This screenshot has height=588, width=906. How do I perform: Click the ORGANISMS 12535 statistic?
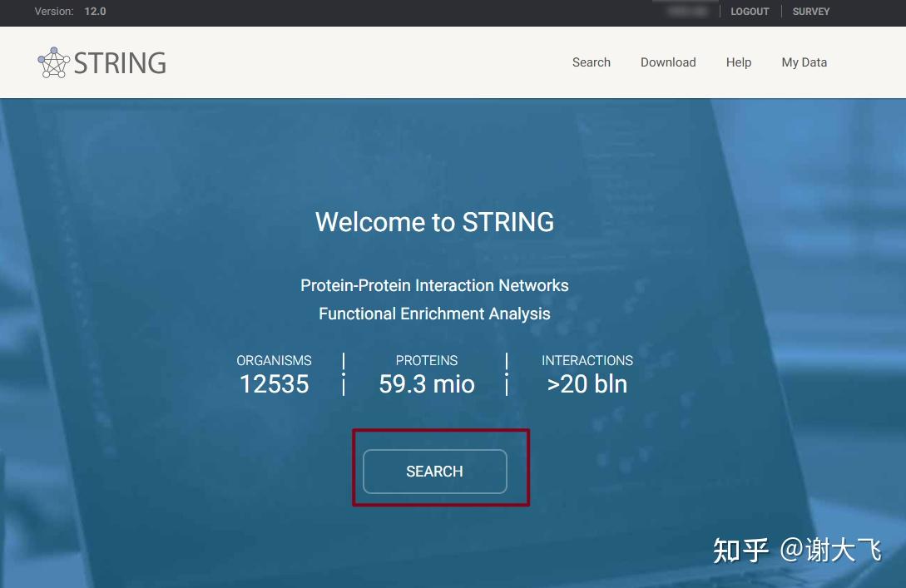274,375
